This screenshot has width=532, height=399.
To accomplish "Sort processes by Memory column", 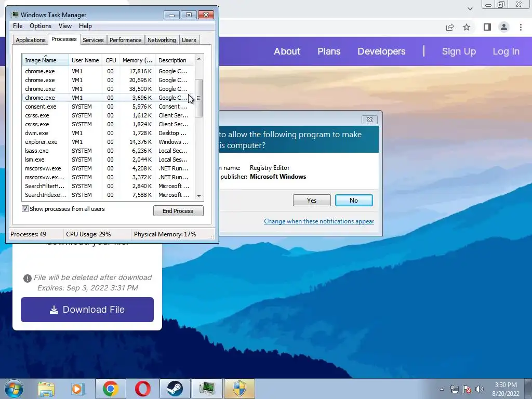I will click(137, 60).
